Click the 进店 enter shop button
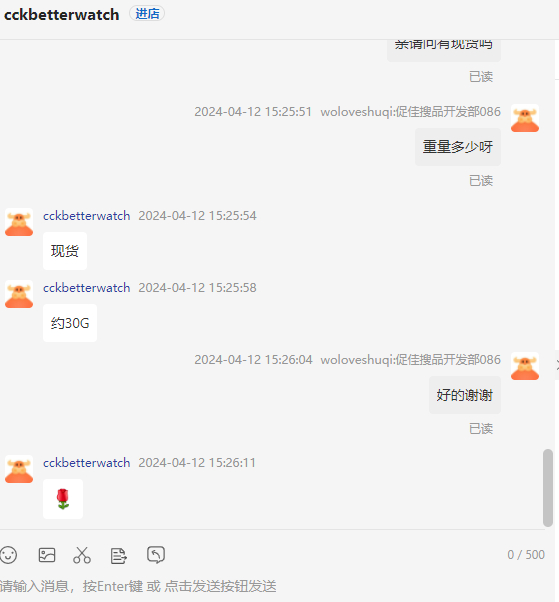 (147, 14)
